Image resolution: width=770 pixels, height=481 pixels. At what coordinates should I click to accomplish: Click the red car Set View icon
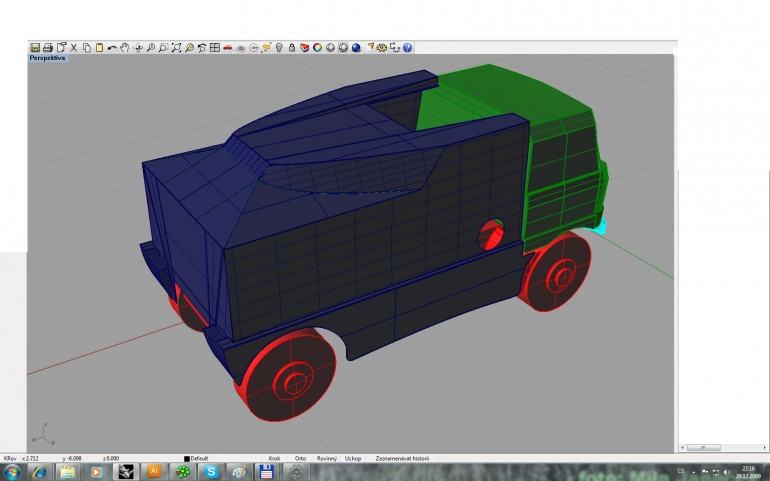(227, 48)
